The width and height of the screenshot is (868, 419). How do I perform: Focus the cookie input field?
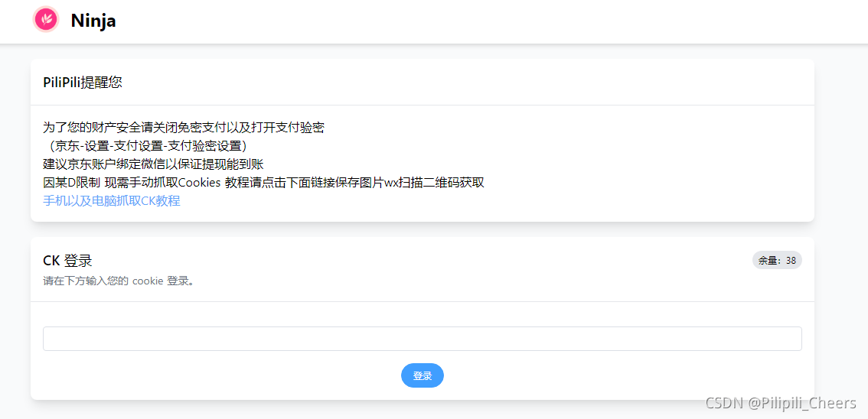[423, 338]
